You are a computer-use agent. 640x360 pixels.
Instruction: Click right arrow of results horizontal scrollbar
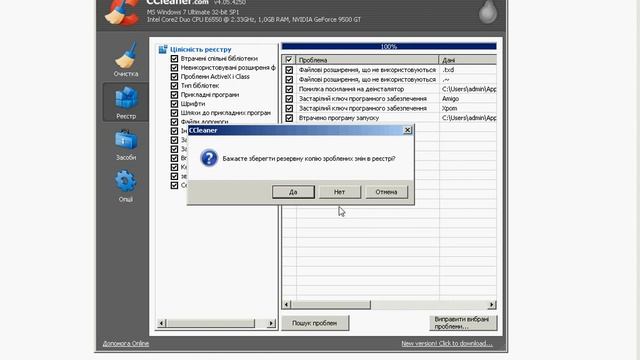point(492,304)
